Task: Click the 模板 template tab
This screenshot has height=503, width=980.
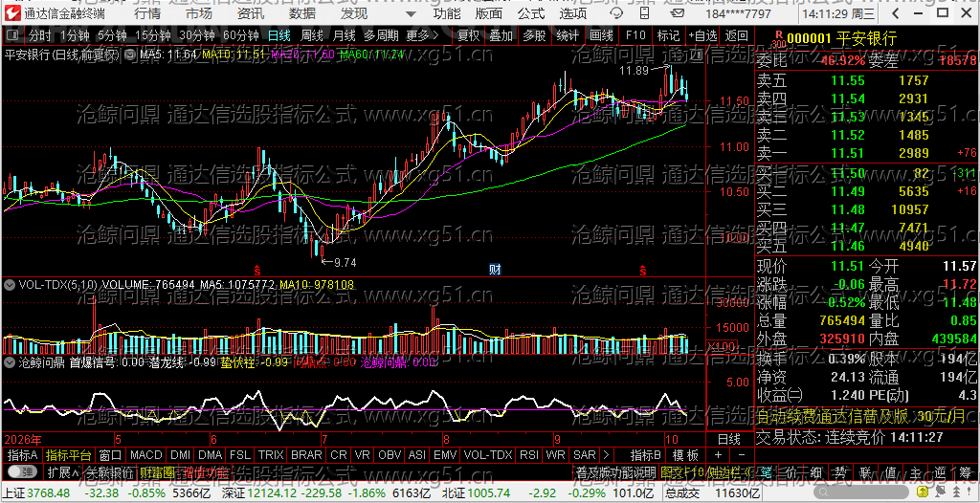Action: (685, 455)
